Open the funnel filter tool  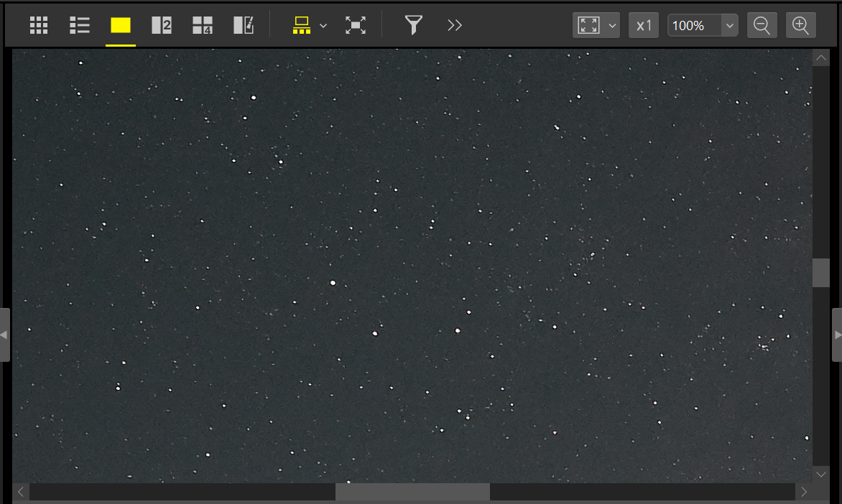point(413,26)
